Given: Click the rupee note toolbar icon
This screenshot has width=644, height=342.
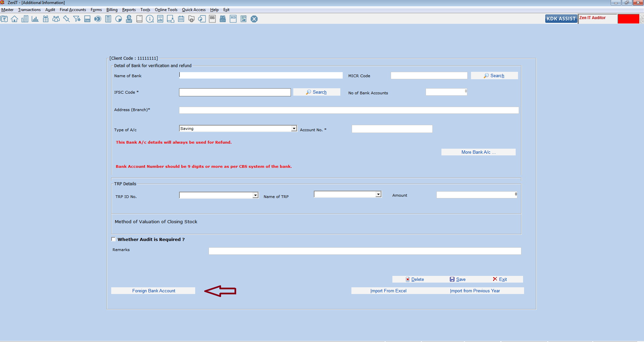Looking at the screenshot, I should tap(4, 19).
